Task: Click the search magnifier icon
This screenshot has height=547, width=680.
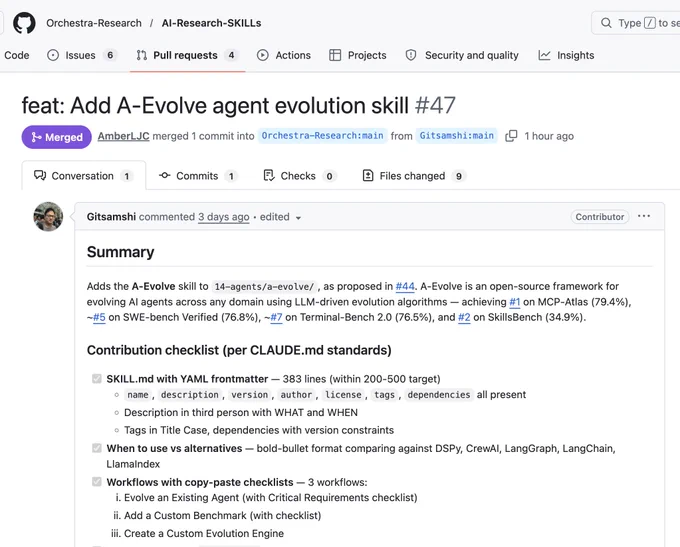Action: tap(606, 23)
